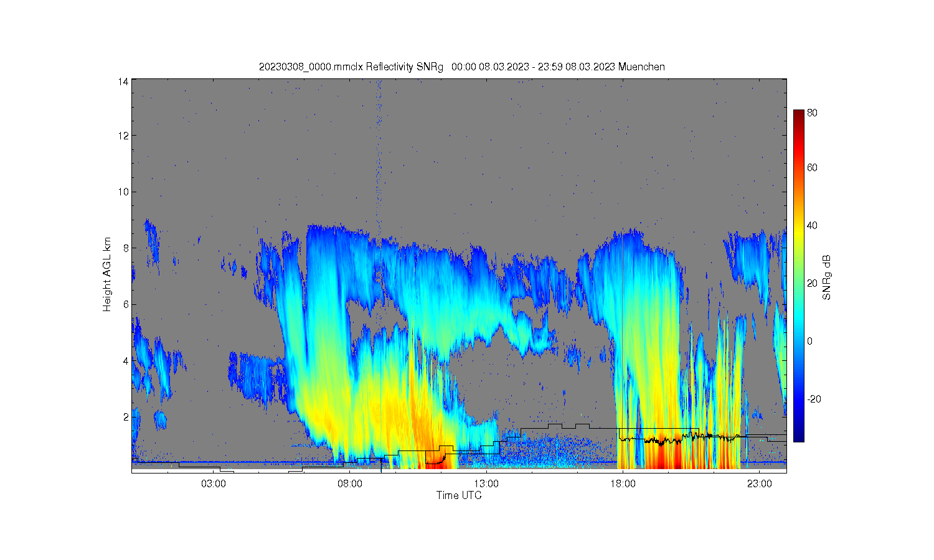934x560 pixels.
Task: Click the plot title text at the top
Action: point(462,67)
